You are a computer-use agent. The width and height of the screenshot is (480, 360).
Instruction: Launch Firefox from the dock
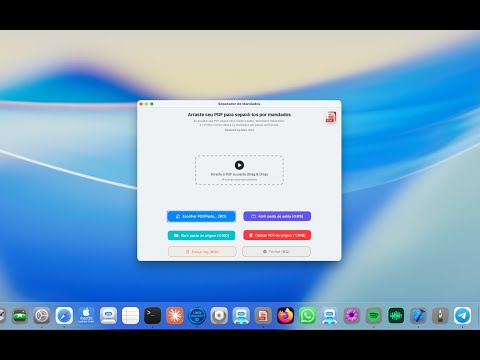[x=285, y=315]
